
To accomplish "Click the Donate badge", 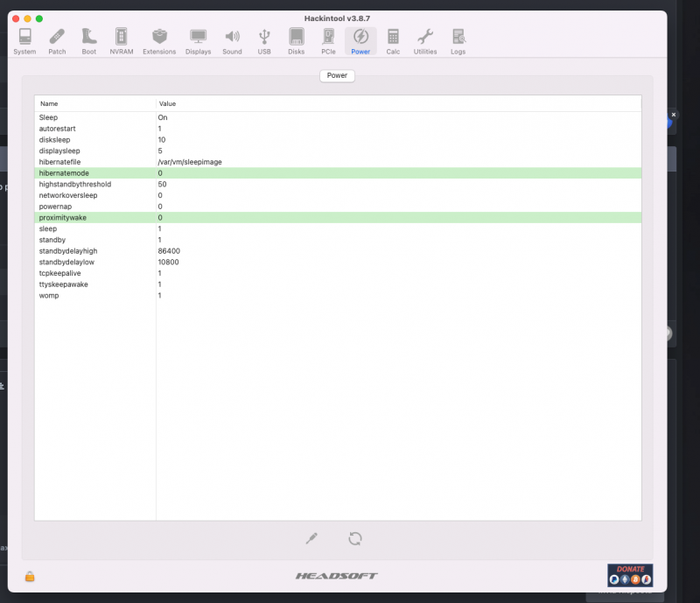I will click(630, 575).
